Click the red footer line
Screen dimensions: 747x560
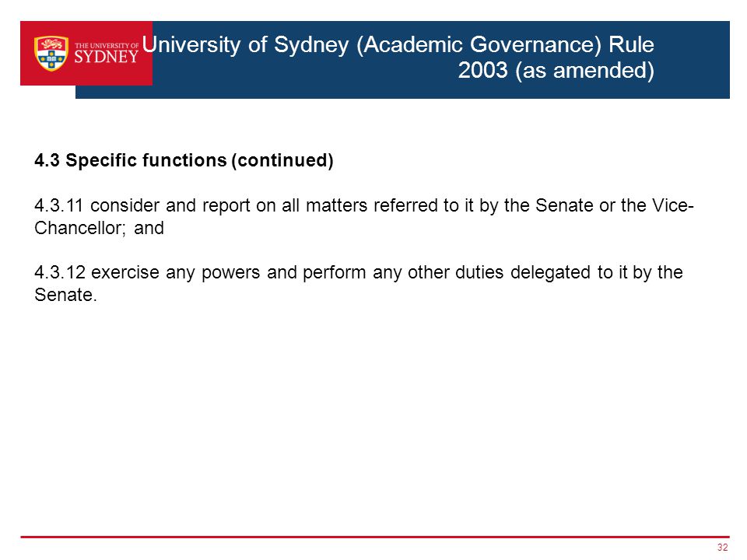(374, 537)
